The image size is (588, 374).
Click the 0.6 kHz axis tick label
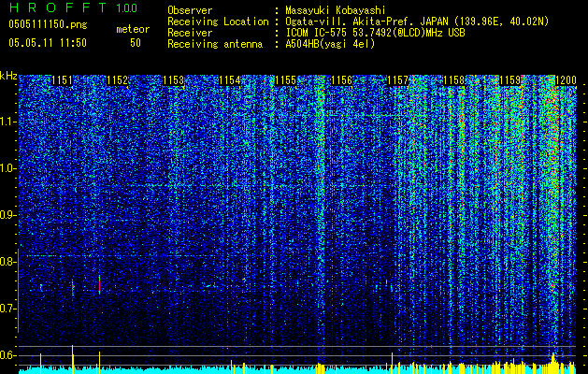pos(8,355)
